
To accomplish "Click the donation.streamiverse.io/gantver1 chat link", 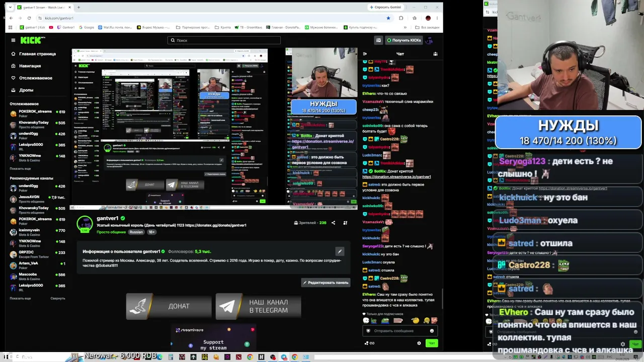I will [x=396, y=176].
